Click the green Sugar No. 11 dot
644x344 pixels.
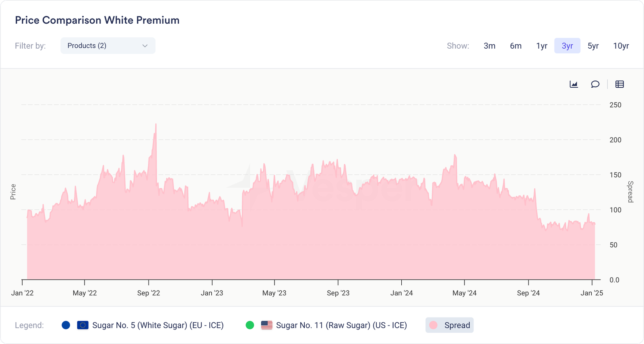(250, 325)
